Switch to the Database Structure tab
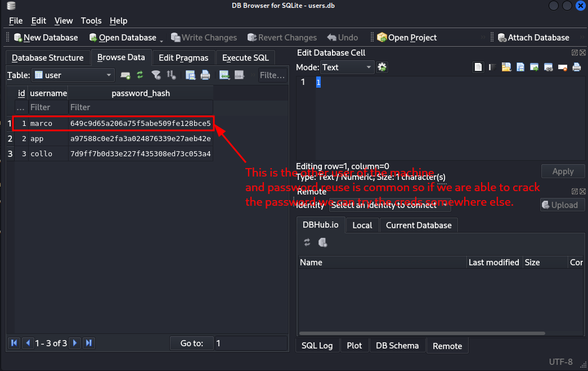Screen dimensions: 588x371 (x=47, y=57)
